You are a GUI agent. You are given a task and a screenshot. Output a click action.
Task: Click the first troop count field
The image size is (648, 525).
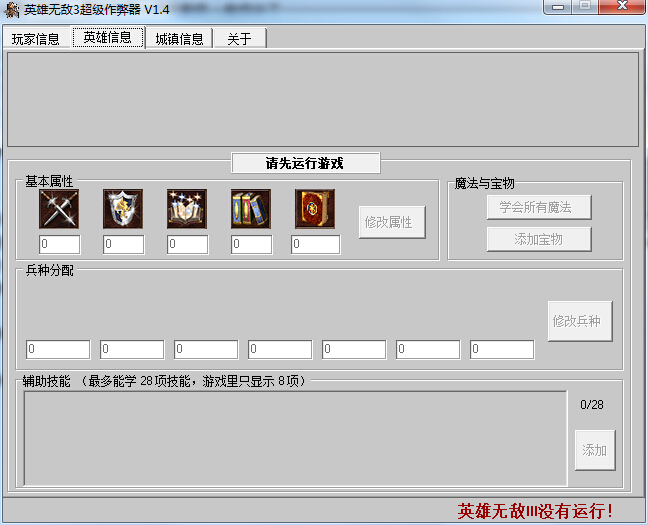58,349
